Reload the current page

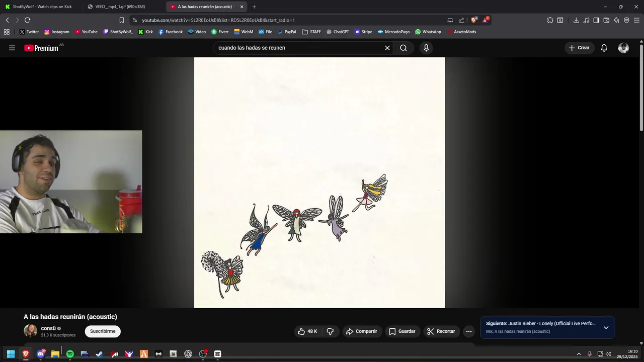(27, 20)
